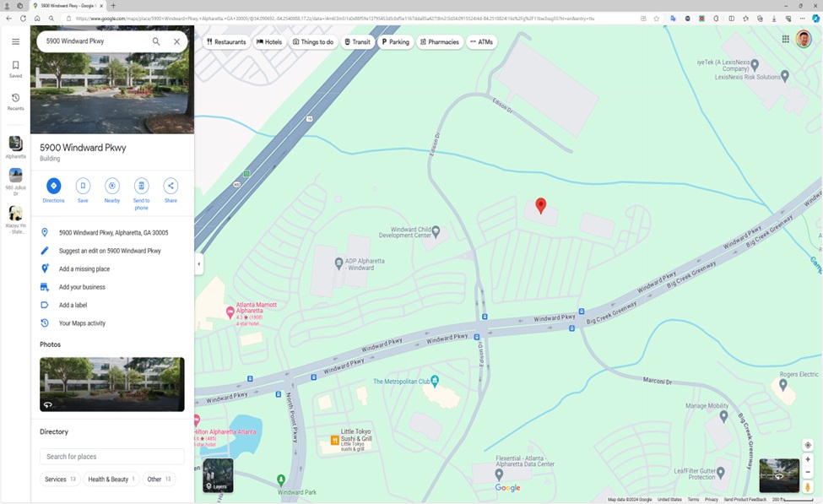Show your location with the target button

808,445
